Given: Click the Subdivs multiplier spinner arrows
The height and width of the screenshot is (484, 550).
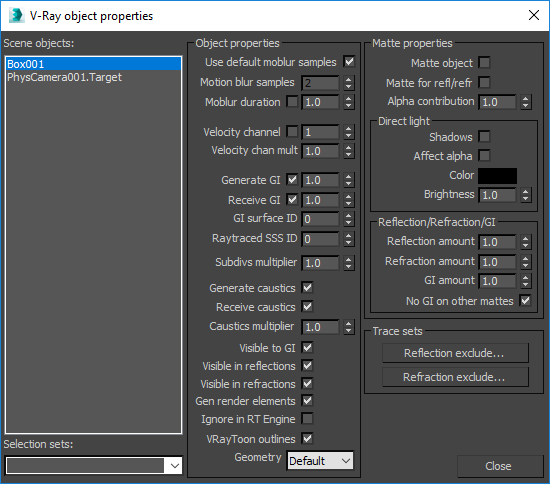Looking at the screenshot, I should [x=348, y=263].
